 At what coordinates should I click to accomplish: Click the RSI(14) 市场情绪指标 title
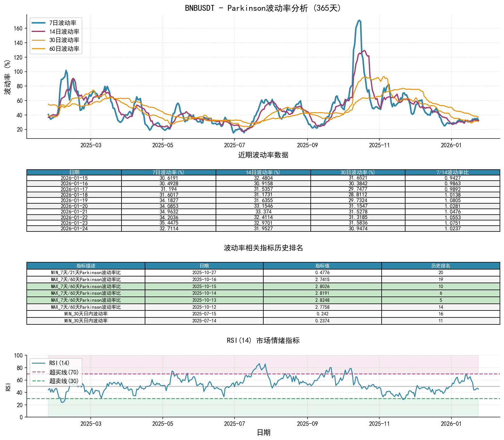[x=263, y=340]
